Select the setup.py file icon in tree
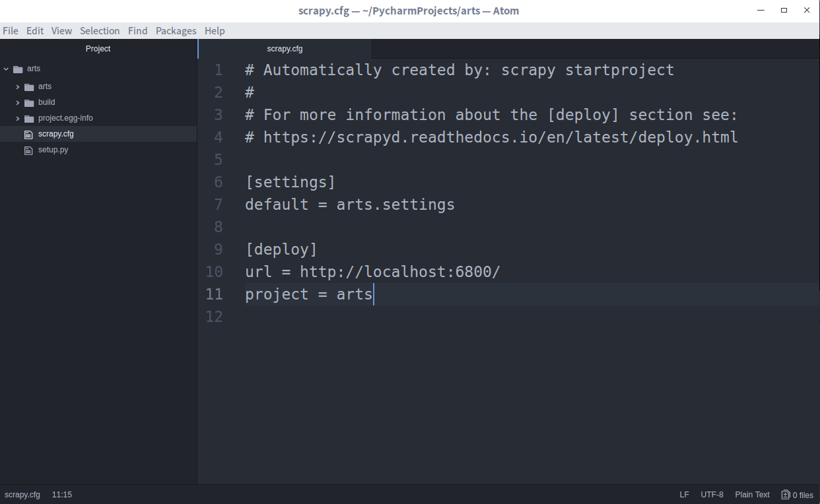Image resolution: width=820 pixels, height=504 pixels. (28, 150)
